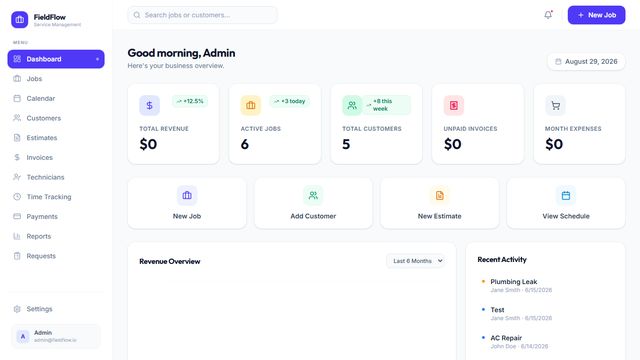Open the Dashboard menu item
640x360 pixels.
(56, 59)
